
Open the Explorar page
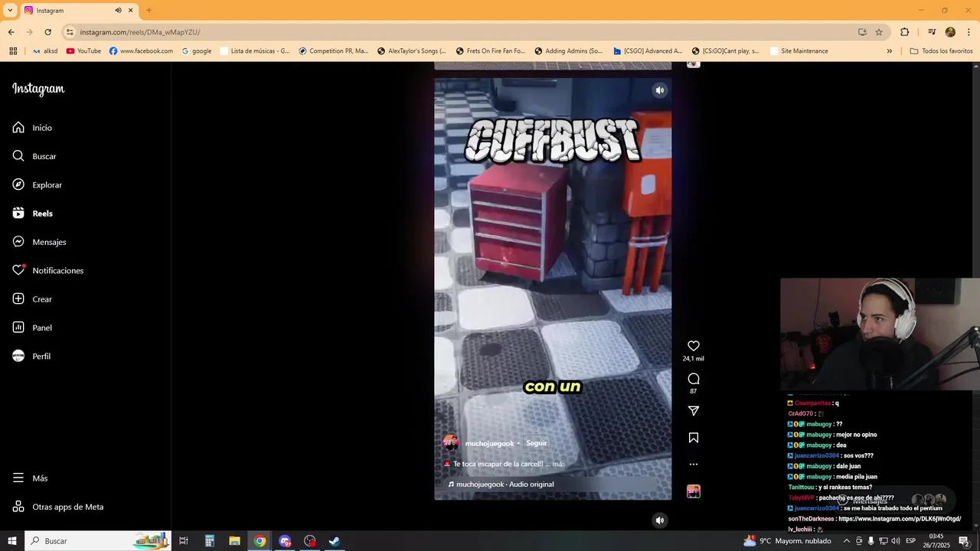(x=37, y=184)
